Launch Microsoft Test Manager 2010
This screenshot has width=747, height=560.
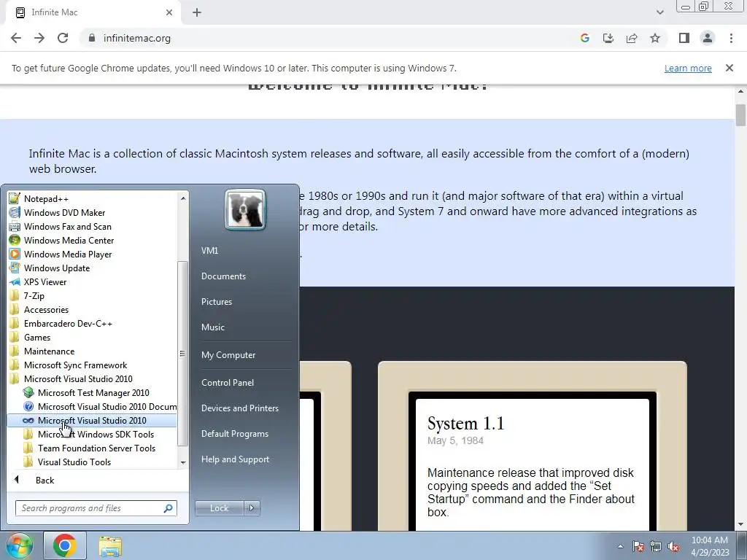point(93,392)
